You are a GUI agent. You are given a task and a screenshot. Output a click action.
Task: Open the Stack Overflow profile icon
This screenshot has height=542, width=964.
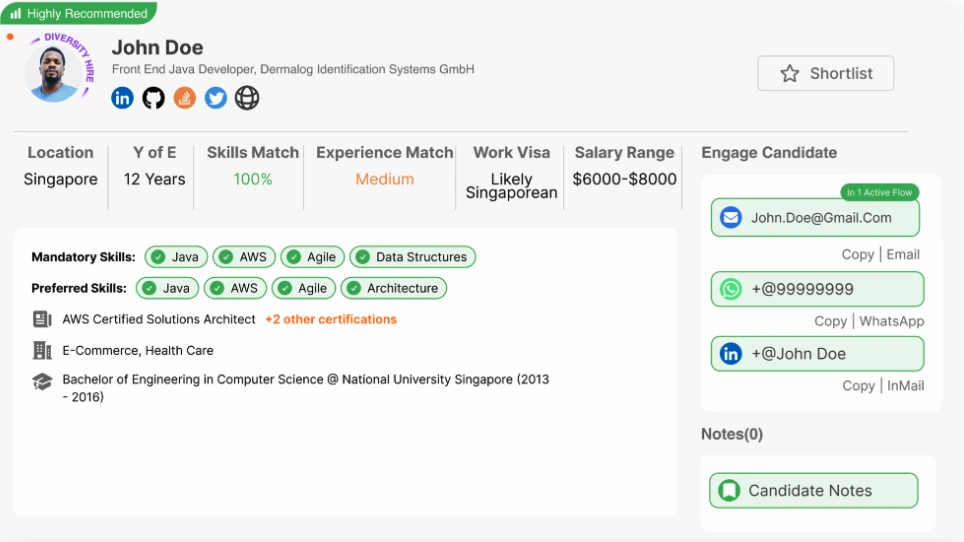184,98
